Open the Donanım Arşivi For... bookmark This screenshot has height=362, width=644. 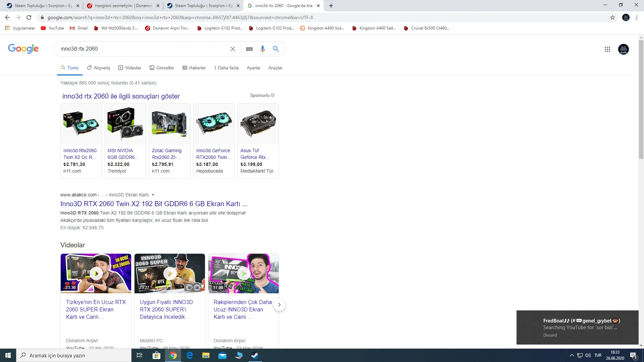pos(167,28)
